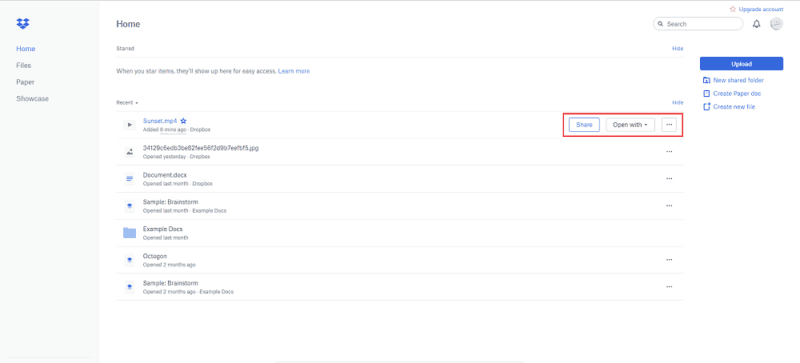This screenshot has width=800, height=363.
Task: Open more options for Sunset.mp4
Action: (x=669, y=125)
